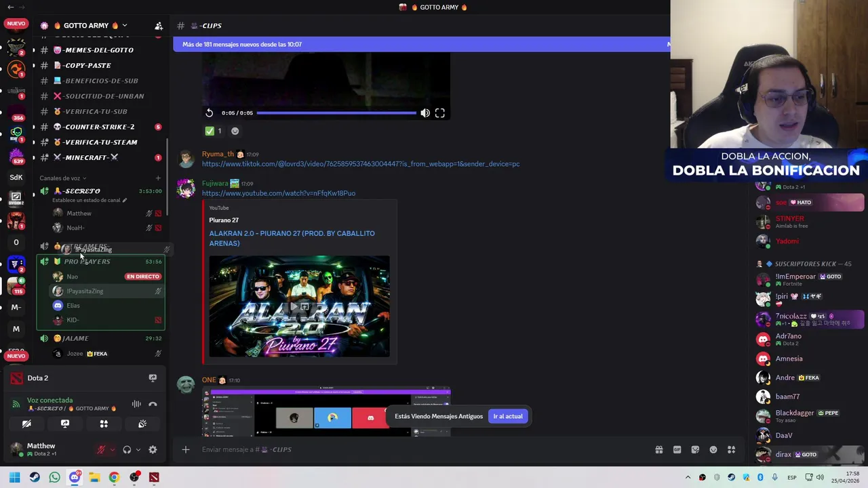Open File Explorer from taskbar
868x488 pixels.
pyautogui.click(x=94, y=477)
